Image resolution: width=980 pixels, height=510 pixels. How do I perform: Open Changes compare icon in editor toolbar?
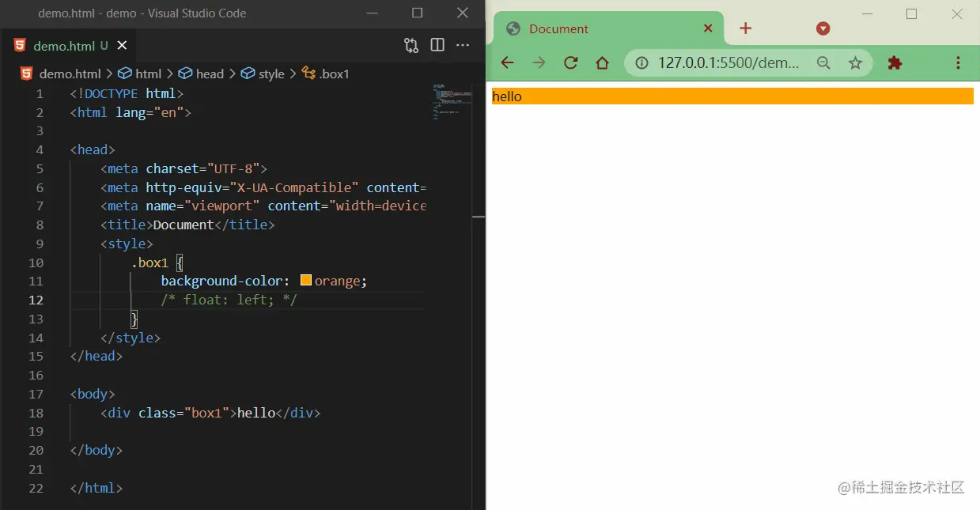pos(411,45)
